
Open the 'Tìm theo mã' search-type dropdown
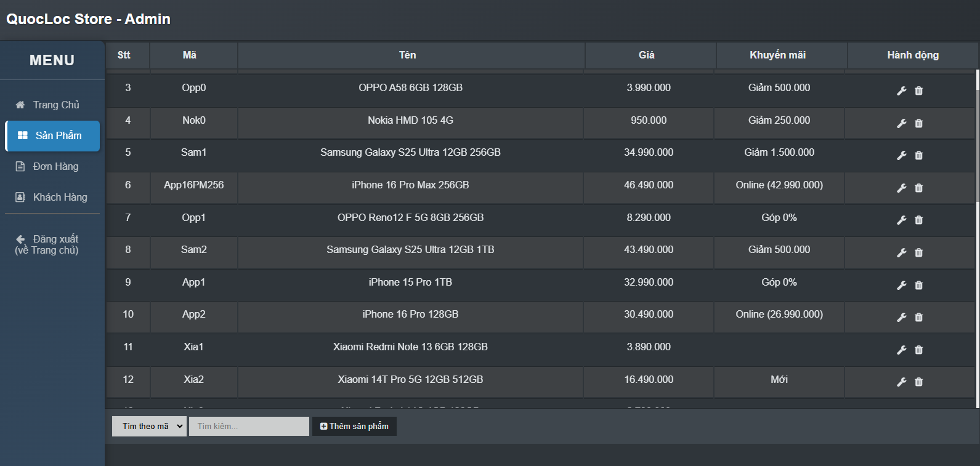[x=149, y=426]
